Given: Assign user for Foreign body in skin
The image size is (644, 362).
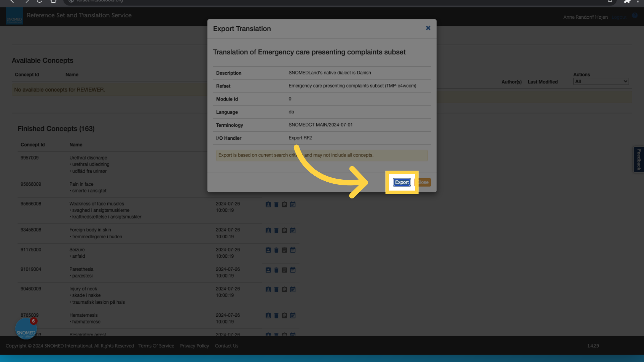Looking at the screenshot, I should coord(268,231).
